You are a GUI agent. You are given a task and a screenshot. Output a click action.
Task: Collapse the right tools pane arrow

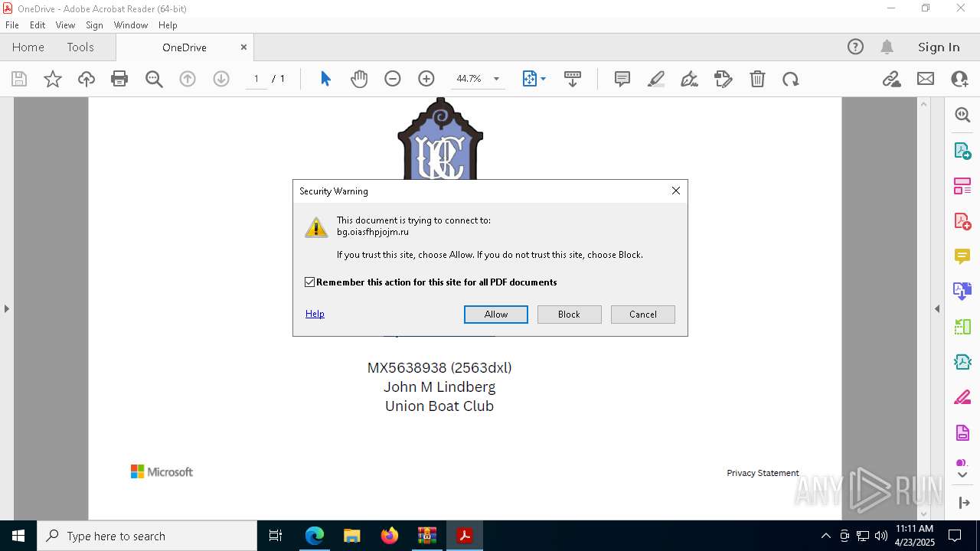[x=937, y=308]
